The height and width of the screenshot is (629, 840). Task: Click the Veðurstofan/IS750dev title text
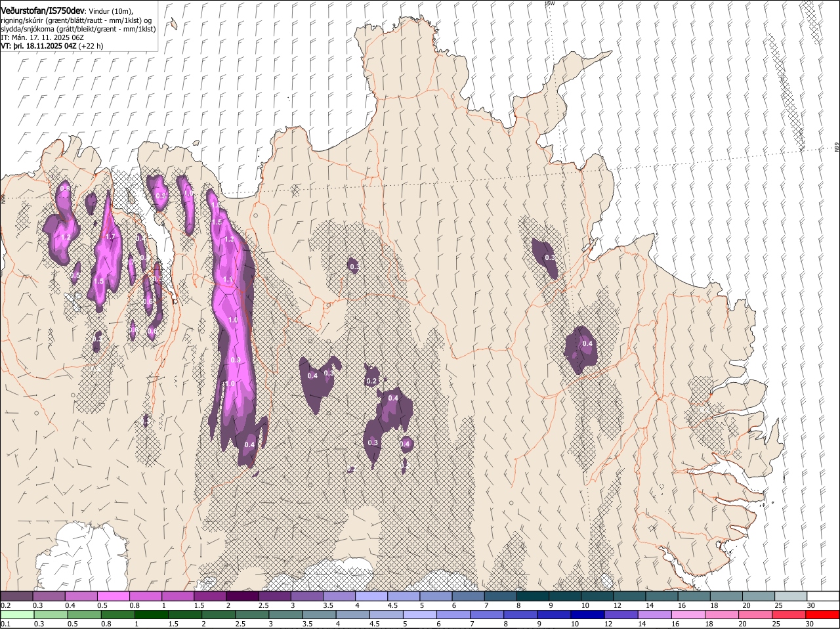[x=43, y=11]
